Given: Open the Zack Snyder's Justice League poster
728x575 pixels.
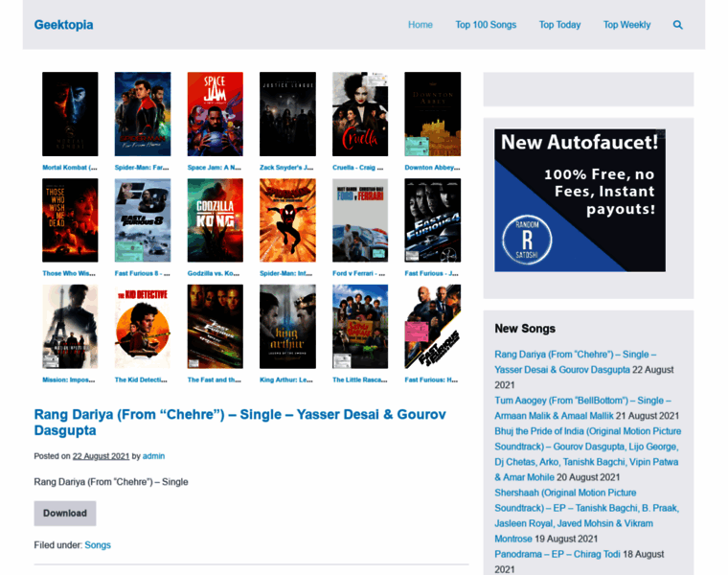Looking at the screenshot, I should [287, 114].
